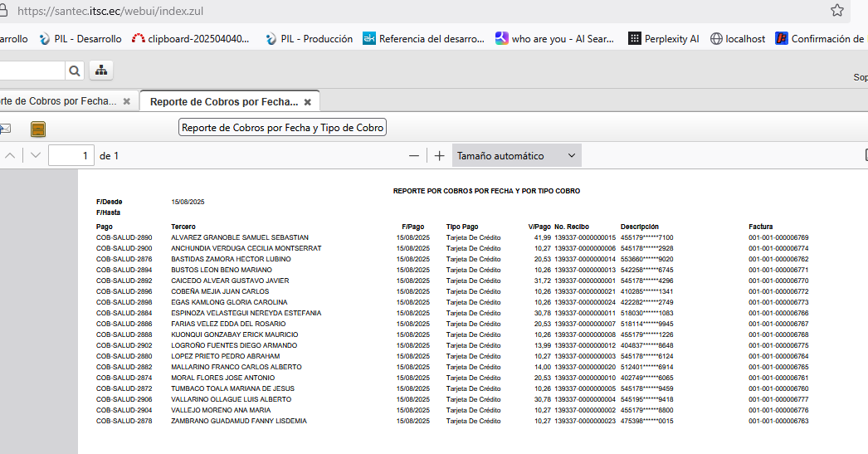Open the Perplexity AI bookmark
Image resolution: width=868 pixels, height=454 pixels.
pyautogui.click(x=663, y=38)
